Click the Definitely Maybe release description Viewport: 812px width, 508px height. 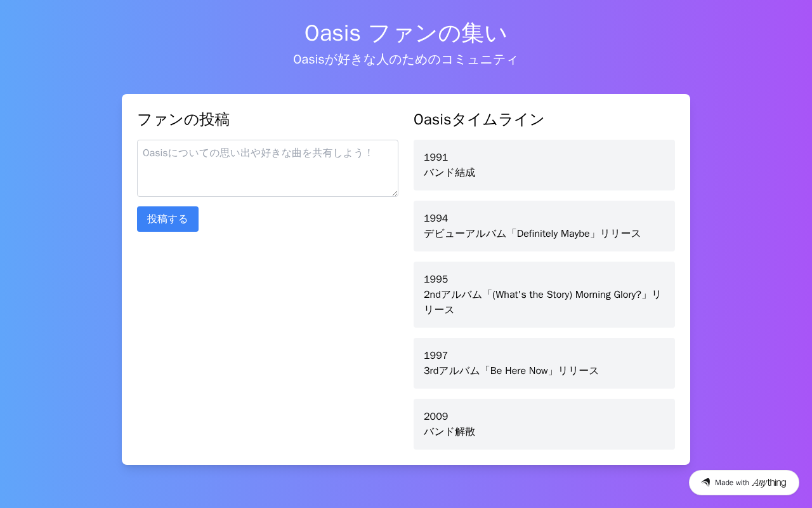point(532,234)
